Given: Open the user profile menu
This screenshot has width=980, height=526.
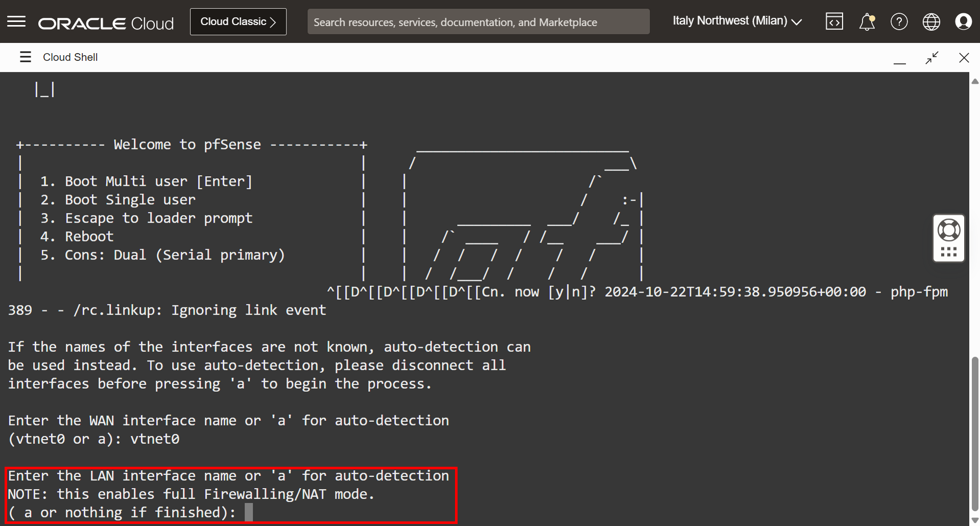Looking at the screenshot, I should 964,21.
